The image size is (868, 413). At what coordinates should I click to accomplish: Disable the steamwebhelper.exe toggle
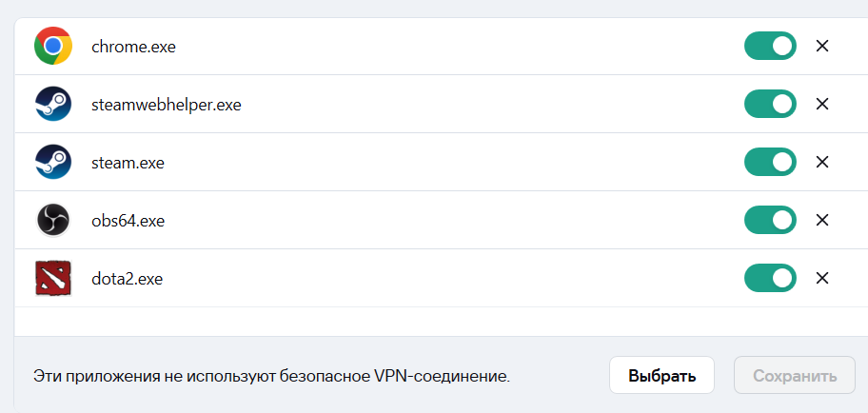click(x=770, y=104)
